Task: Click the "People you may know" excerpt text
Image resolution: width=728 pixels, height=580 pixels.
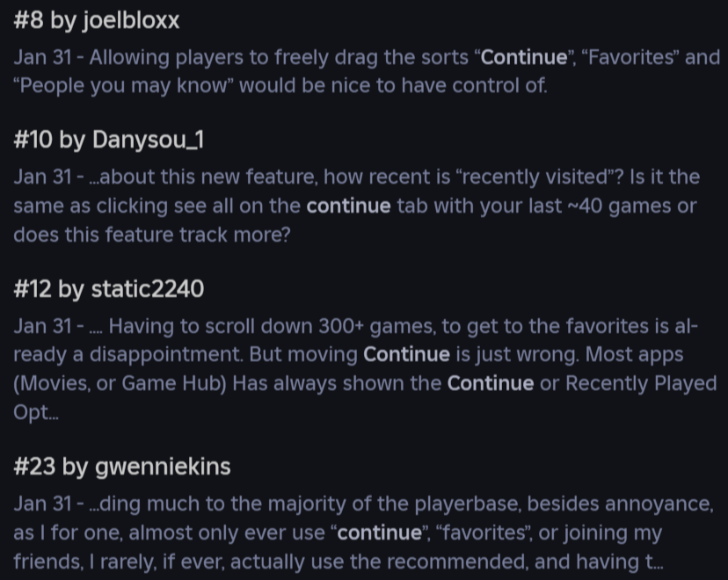Action: click(123, 86)
